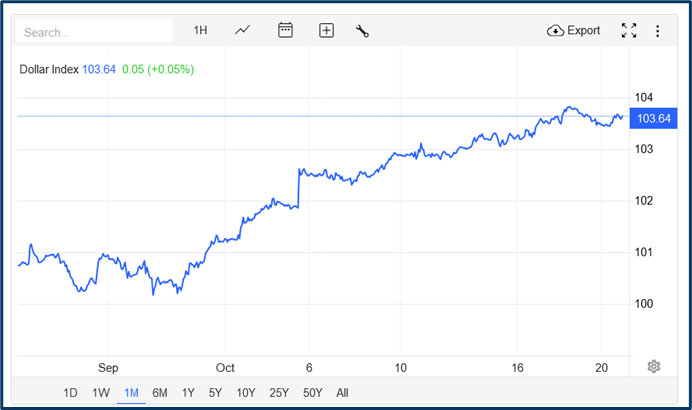
Task: Open the 1H interval selector
Action: [200, 30]
